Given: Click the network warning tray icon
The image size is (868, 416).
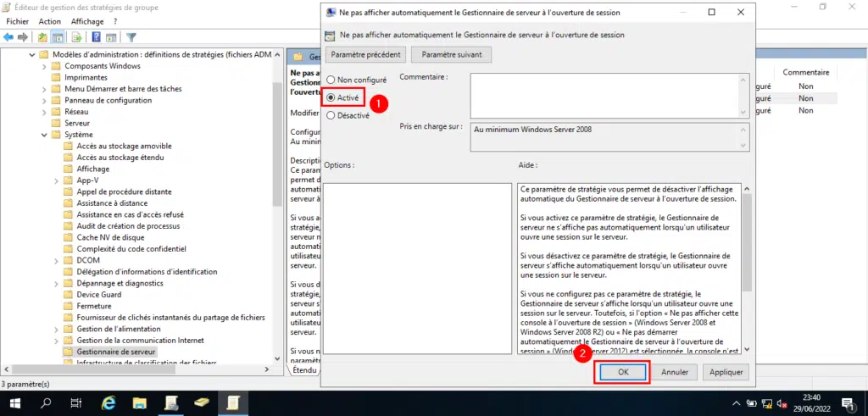Looking at the screenshot, I should pyautogui.click(x=767, y=403).
